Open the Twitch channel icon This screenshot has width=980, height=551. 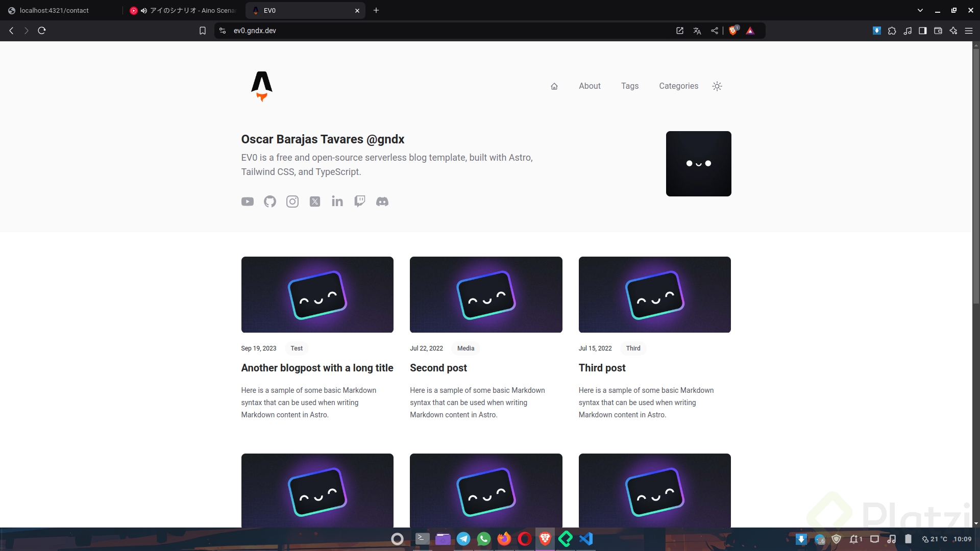pyautogui.click(x=360, y=201)
